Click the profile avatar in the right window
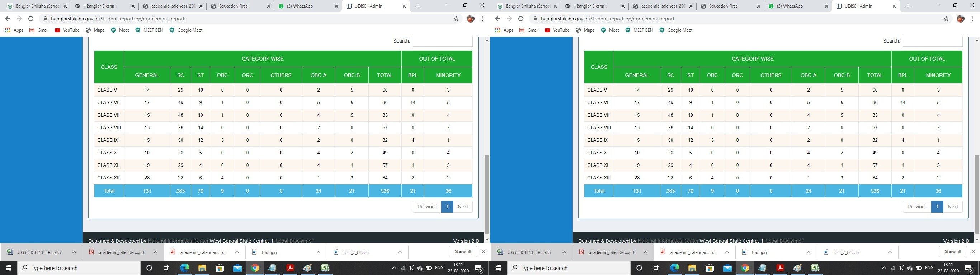The height and width of the screenshot is (275, 980). click(x=960, y=19)
